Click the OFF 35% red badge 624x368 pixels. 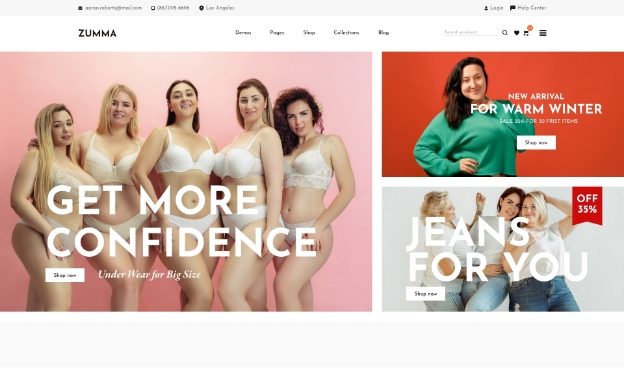pyautogui.click(x=587, y=204)
